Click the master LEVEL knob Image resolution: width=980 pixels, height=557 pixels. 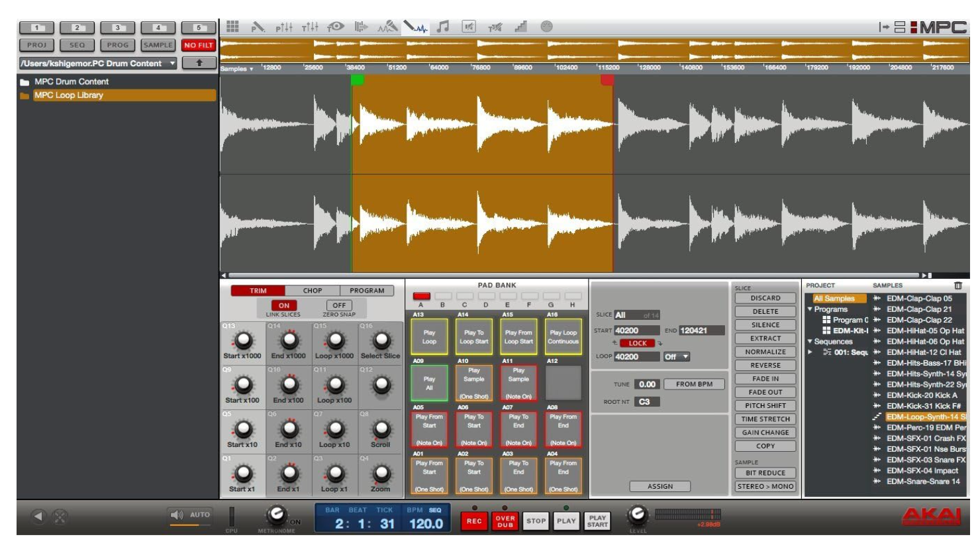point(637,514)
